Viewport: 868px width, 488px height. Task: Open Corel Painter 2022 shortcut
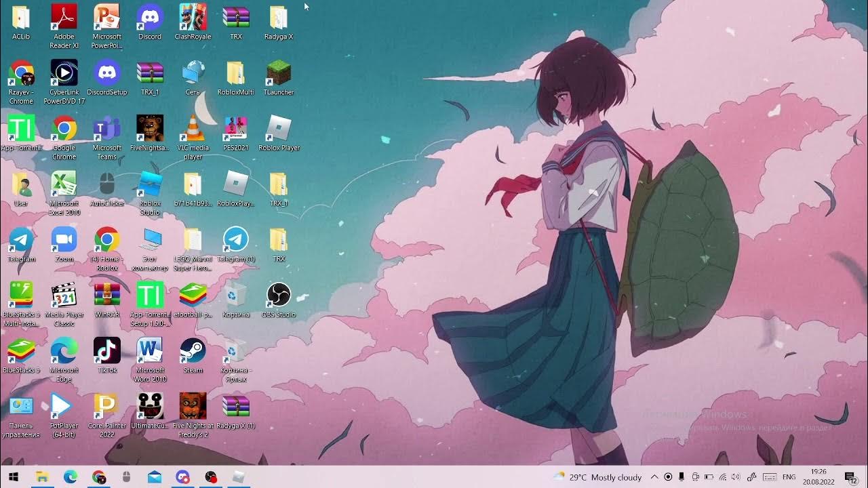107,416
